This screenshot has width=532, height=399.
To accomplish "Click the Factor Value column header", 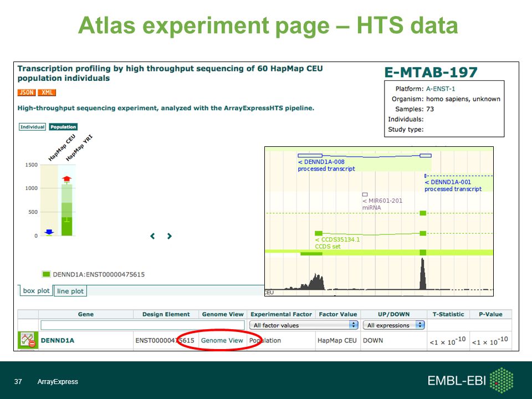I will (x=338, y=314).
